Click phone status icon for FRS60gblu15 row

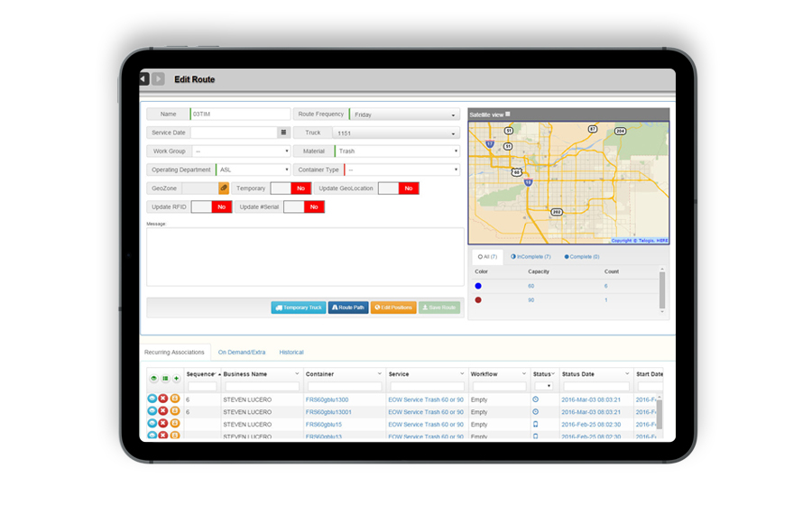pyautogui.click(x=535, y=425)
